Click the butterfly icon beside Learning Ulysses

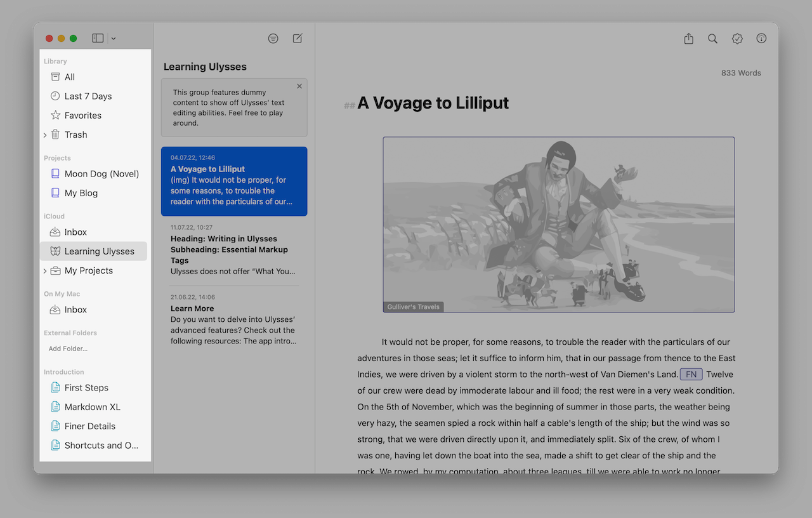point(55,251)
